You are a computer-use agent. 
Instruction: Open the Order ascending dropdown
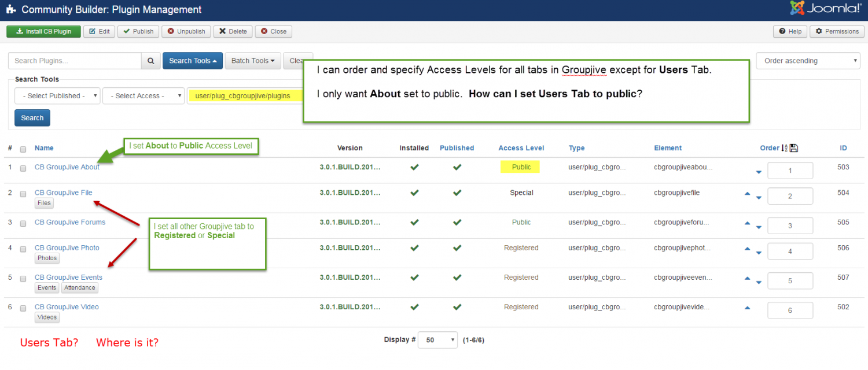(x=808, y=61)
